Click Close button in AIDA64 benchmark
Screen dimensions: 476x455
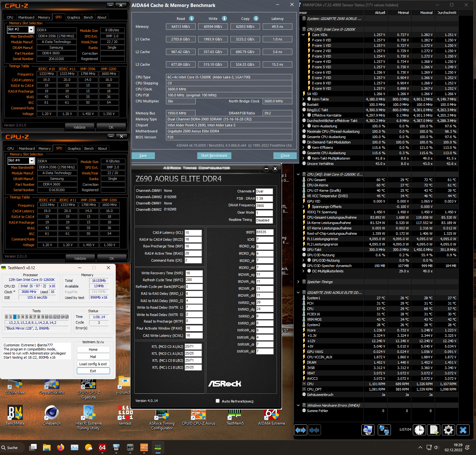pyautogui.click(x=285, y=155)
